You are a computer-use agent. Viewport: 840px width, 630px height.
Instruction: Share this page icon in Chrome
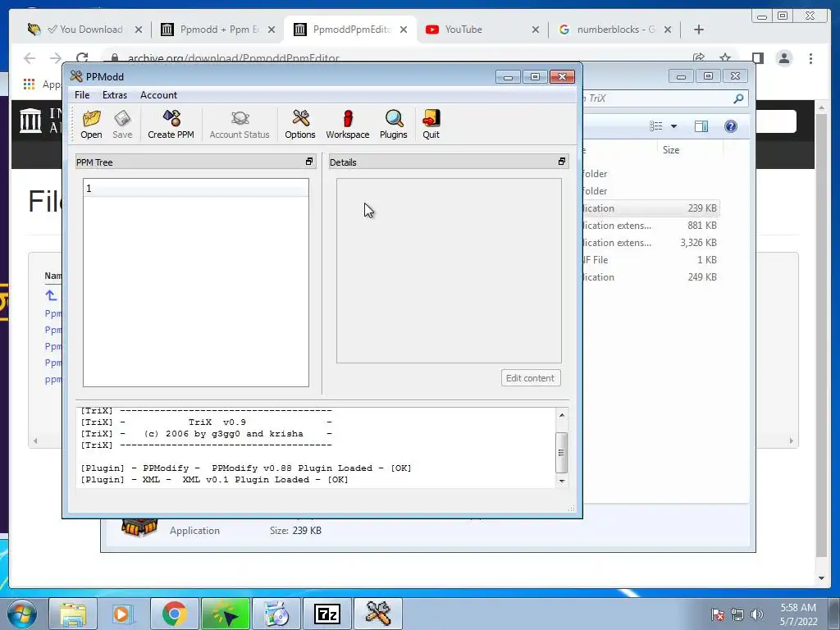pyautogui.click(x=699, y=58)
